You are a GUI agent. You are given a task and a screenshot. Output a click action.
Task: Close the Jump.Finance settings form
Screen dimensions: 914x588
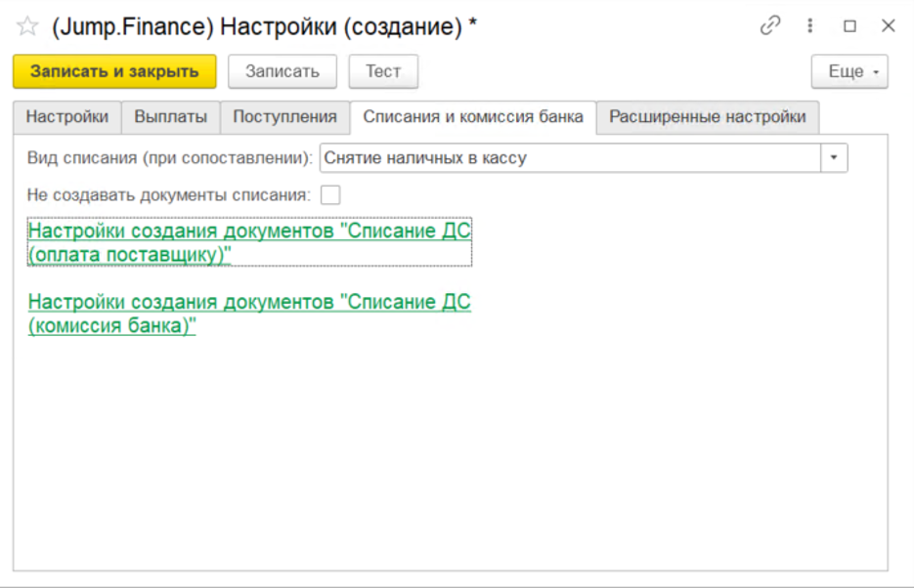pos(888,26)
